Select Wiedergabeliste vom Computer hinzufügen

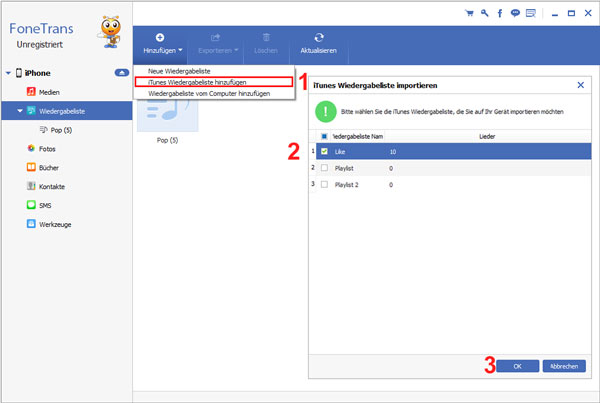208,93
